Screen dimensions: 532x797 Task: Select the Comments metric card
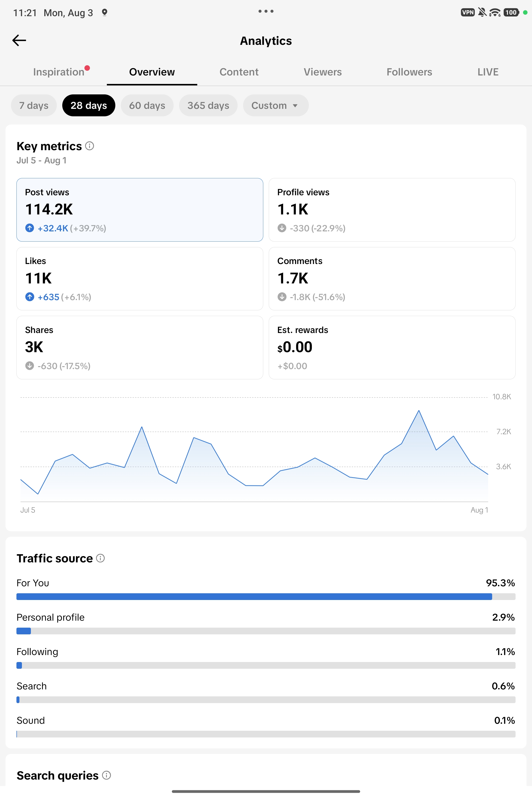pos(392,278)
